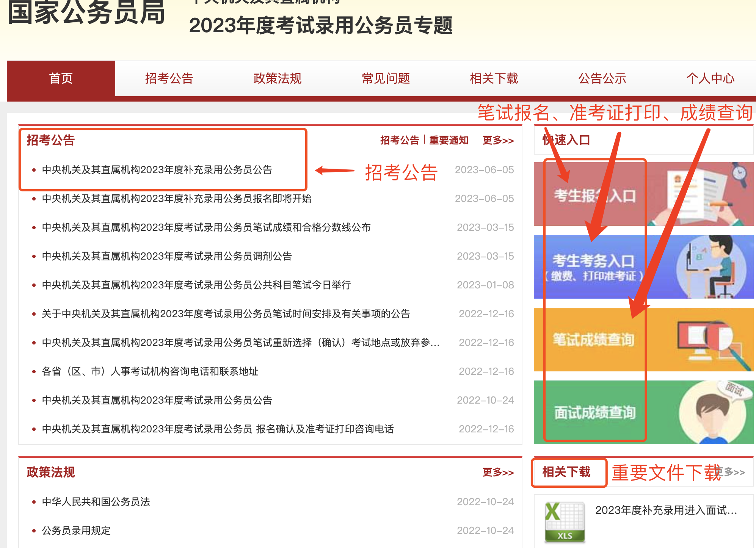Open 笔试成绩和合格分数线公布 announcement
The height and width of the screenshot is (548, 756).
click(x=206, y=227)
